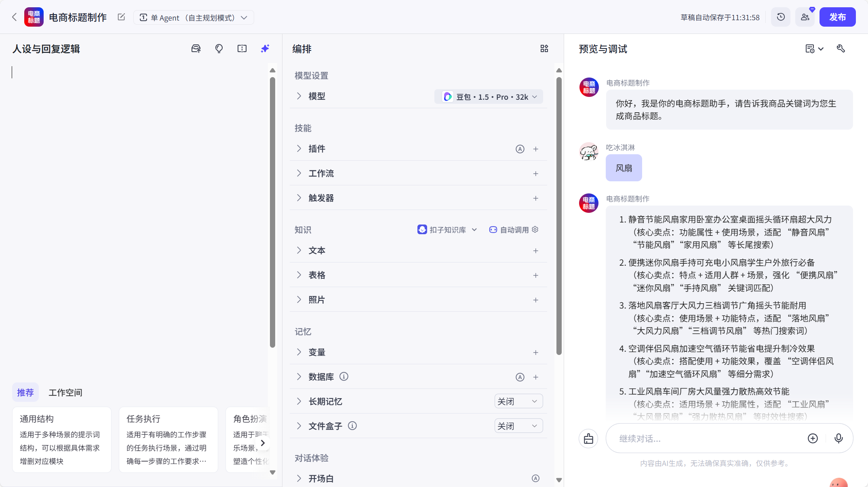Open the 豆包 1.5 Pro 32k model selector
The height and width of the screenshot is (487, 868).
point(488,97)
